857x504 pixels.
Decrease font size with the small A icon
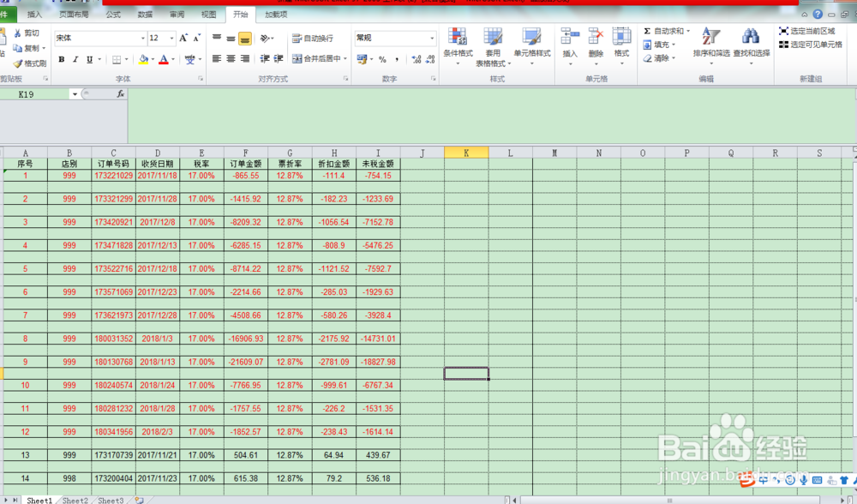pyautogui.click(x=197, y=39)
